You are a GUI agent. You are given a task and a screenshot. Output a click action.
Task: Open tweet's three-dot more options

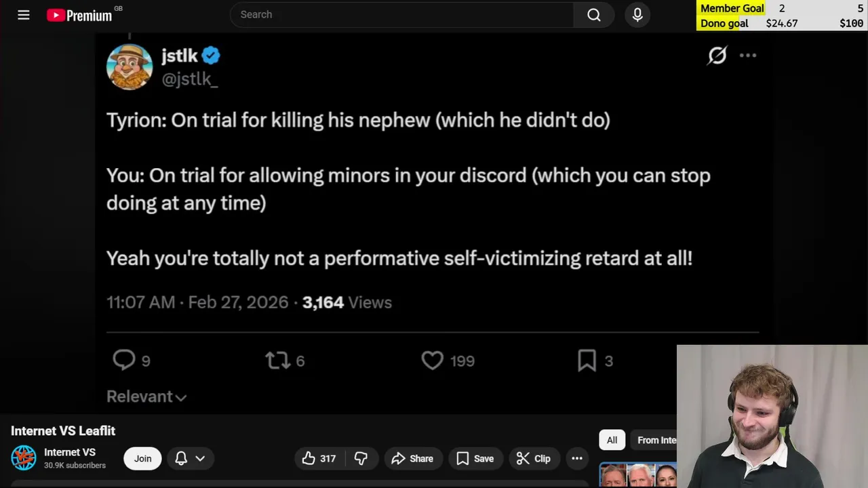tap(747, 56)
